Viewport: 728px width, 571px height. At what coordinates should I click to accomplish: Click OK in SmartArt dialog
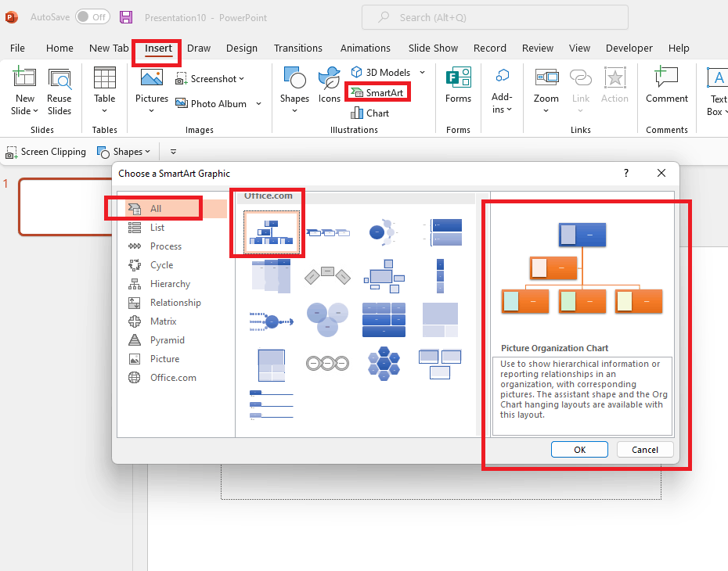tap(579, 450)
